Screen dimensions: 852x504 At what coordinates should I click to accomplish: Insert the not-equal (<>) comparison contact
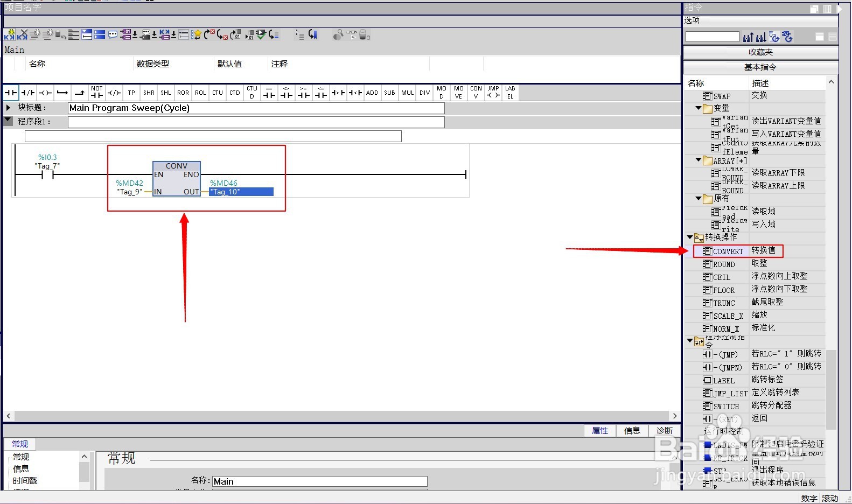(x=287, y=93)
